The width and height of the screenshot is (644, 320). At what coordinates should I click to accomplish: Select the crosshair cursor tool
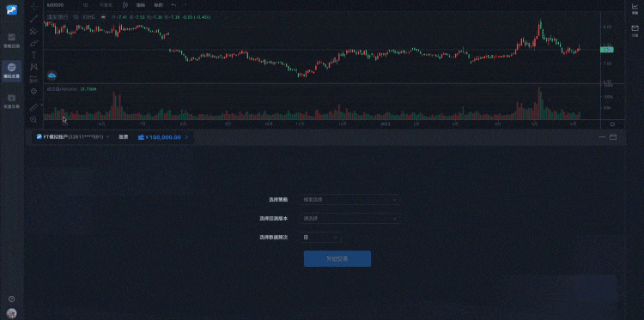[34, 6]
